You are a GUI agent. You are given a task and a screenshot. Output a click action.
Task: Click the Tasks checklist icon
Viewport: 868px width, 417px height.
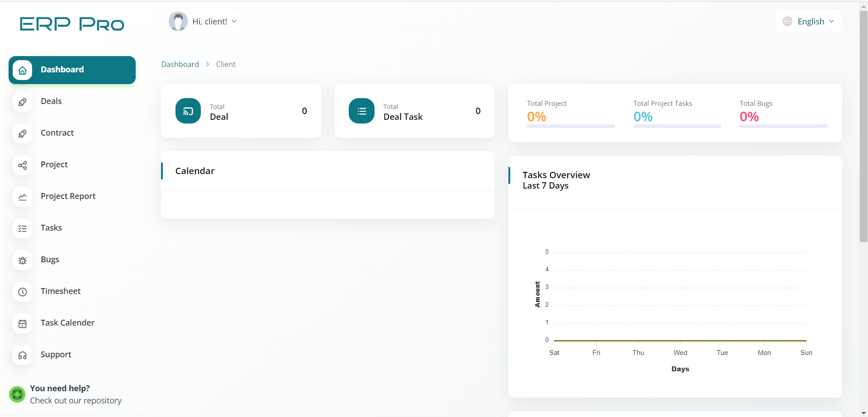tap(22, 228)
